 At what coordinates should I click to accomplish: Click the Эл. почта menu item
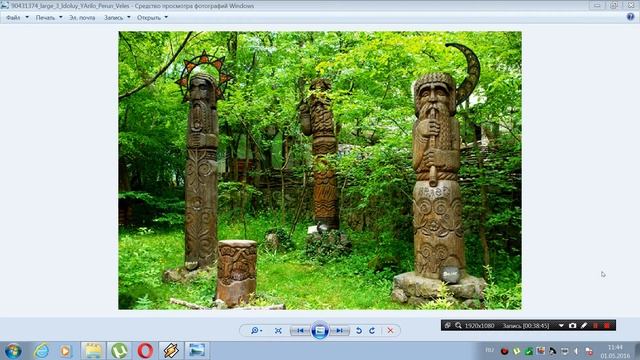pyautogui.click(x=82, y=18)
